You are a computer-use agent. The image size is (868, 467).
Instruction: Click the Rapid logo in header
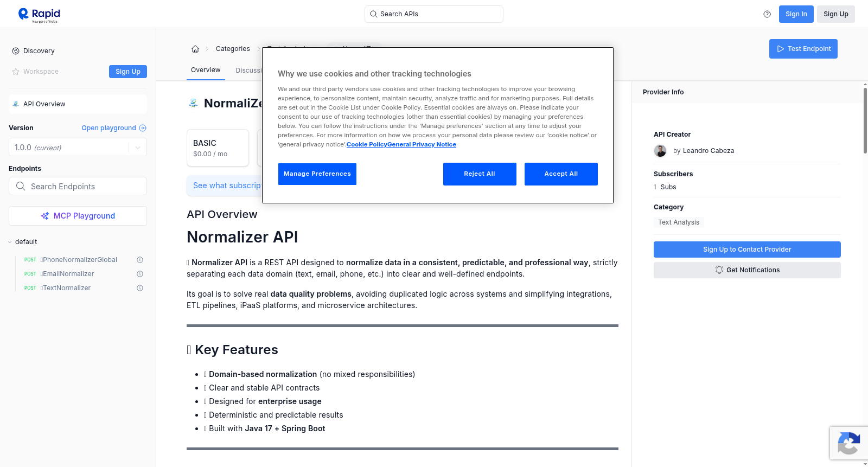[39, 15]
